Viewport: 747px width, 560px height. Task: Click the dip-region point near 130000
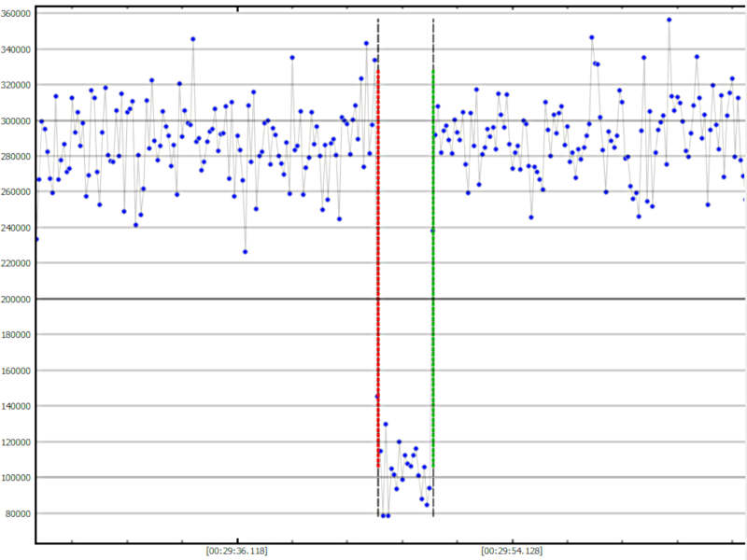click(385, 424)
